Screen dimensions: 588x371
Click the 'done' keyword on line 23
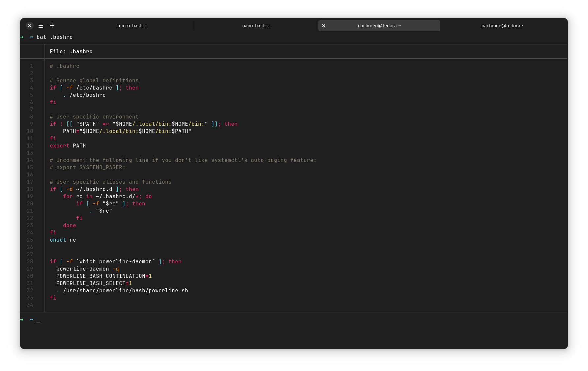69,225
